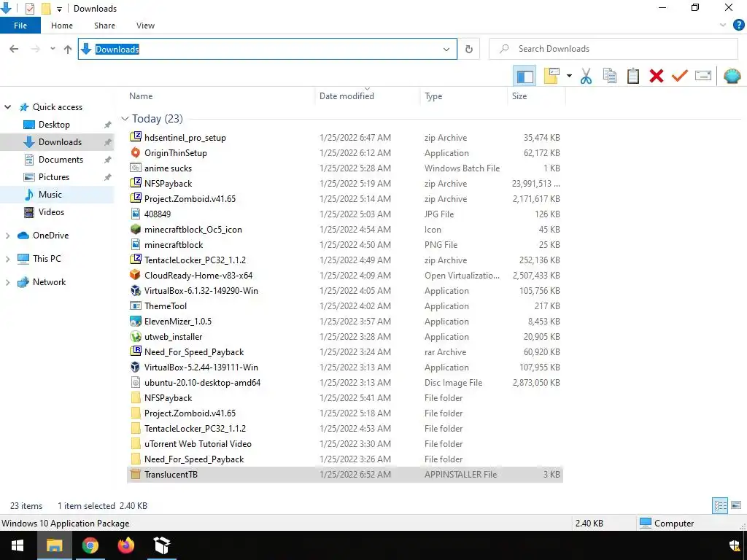The image size is (747, 560).
Task: Collapse the Quick access tree node
Action: [7, 107]
